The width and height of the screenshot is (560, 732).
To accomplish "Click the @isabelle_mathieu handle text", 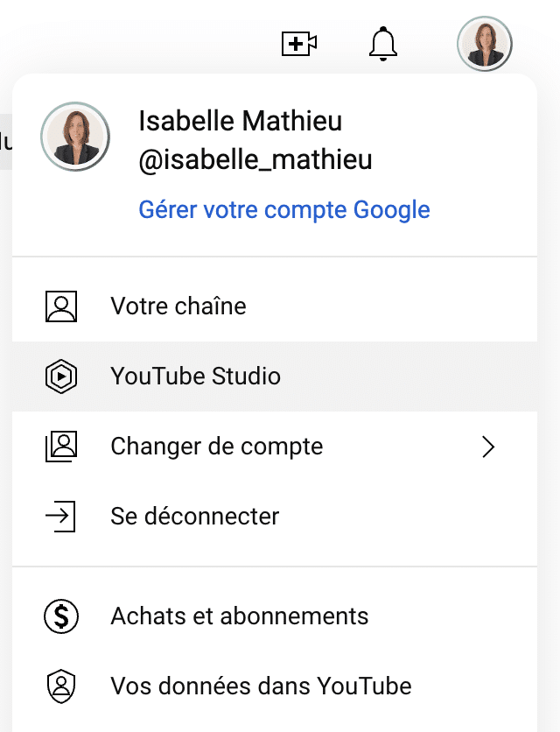I will 255,159.
